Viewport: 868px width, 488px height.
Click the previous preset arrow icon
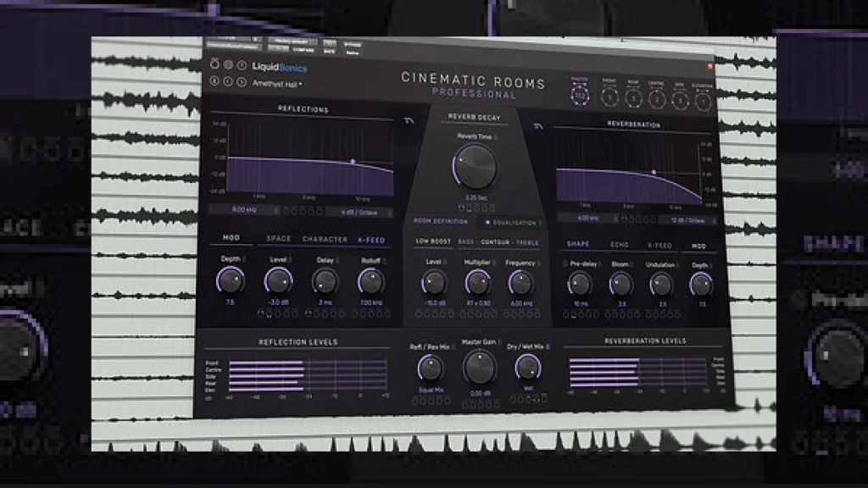click(227, 81)
